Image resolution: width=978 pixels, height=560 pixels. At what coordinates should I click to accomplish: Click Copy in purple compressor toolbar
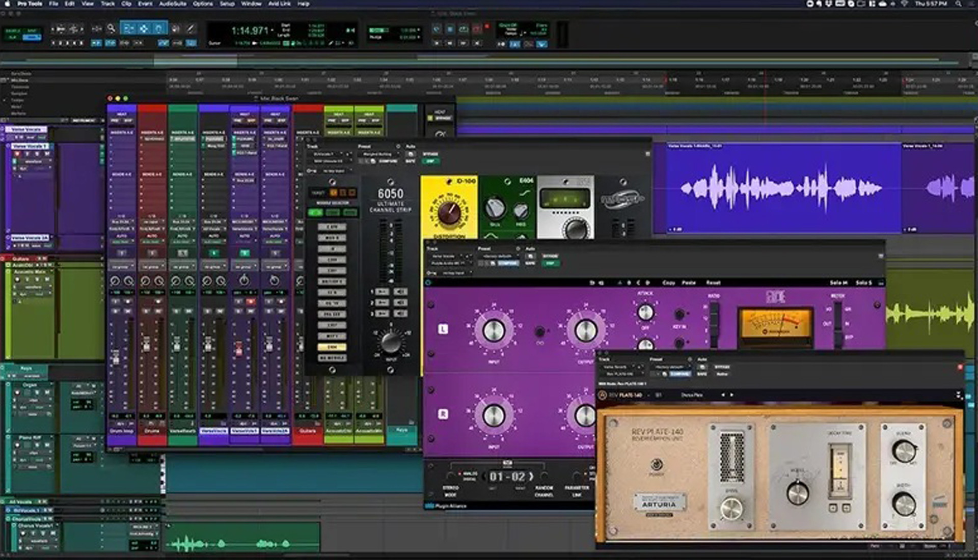pos(668,283)
